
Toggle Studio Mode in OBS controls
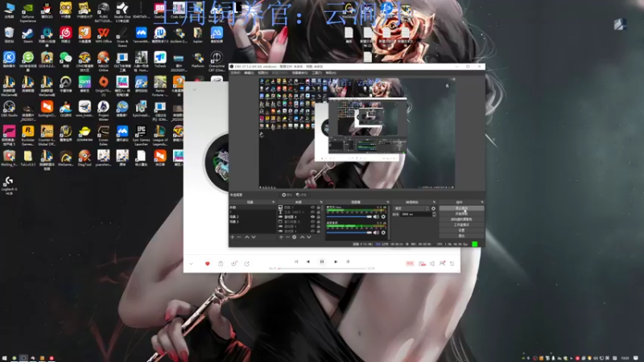[x=461, y=225]
